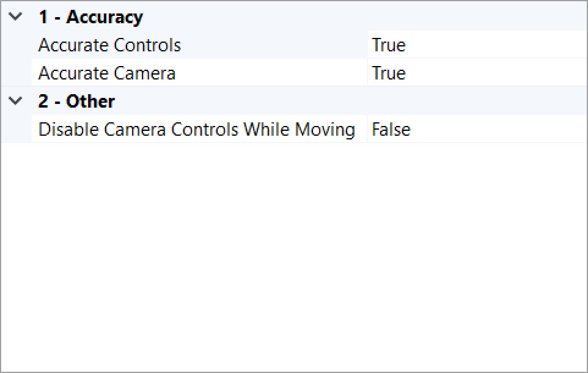
Task: Click empty value space after Accurate Camera True
Action: 501,73
